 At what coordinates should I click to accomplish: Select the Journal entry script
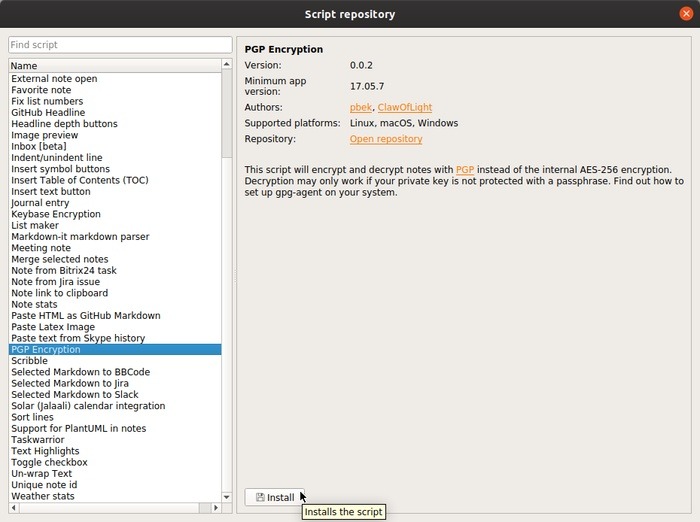[115, 203]
